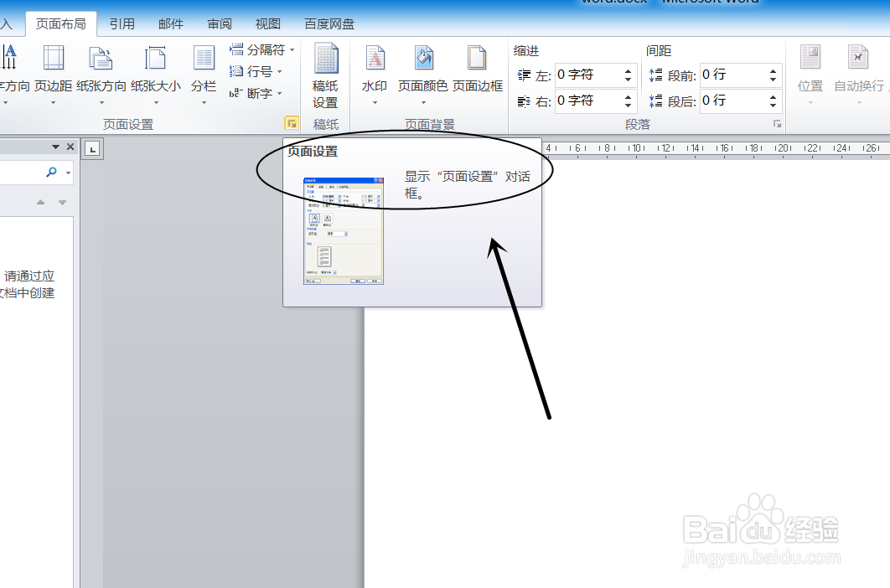Open the 水印 watermark button
Screen dimensions: 890x588
375,74
